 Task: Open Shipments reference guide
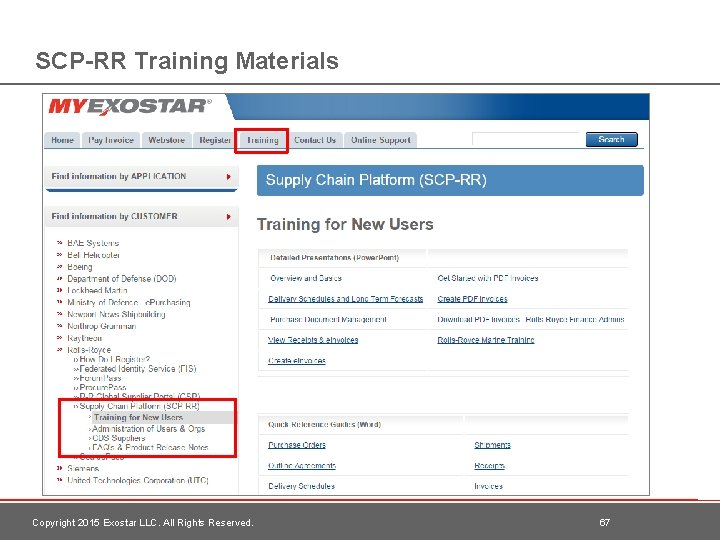click(x=492, y=445)
